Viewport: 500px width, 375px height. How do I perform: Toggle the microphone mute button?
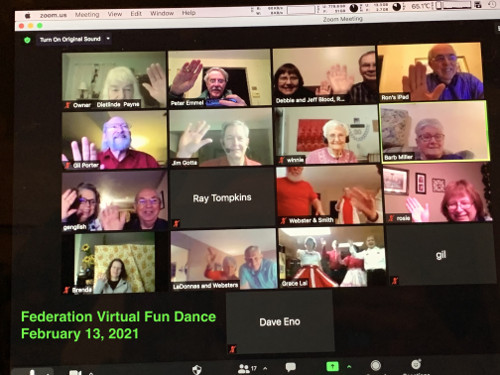[x=33, y=372]
